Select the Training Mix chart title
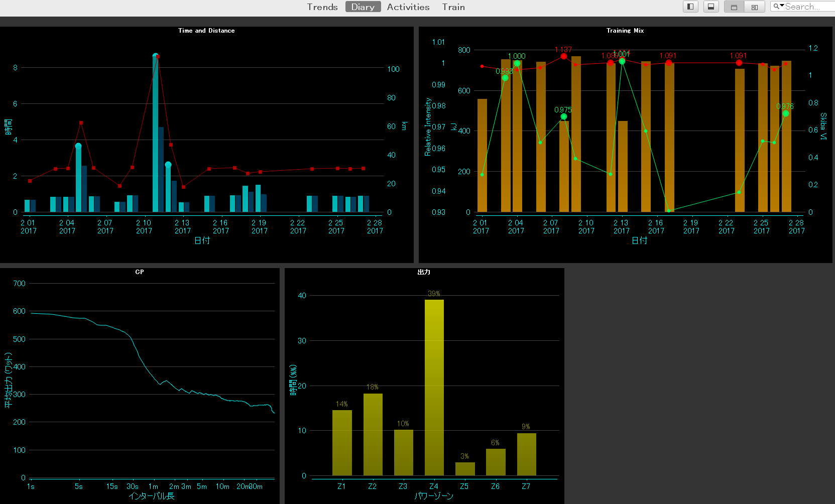 tap(625, 31)
